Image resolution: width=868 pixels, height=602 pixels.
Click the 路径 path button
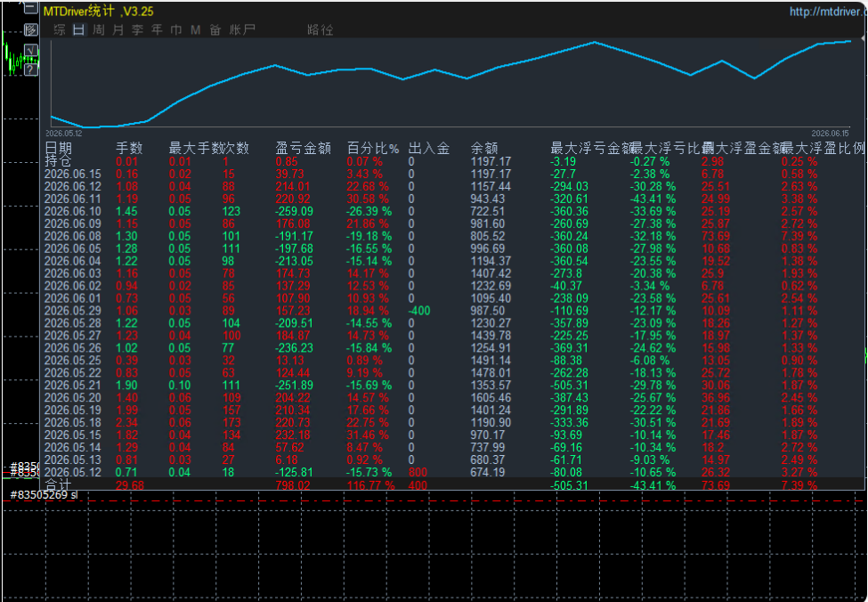pos(320,30)
